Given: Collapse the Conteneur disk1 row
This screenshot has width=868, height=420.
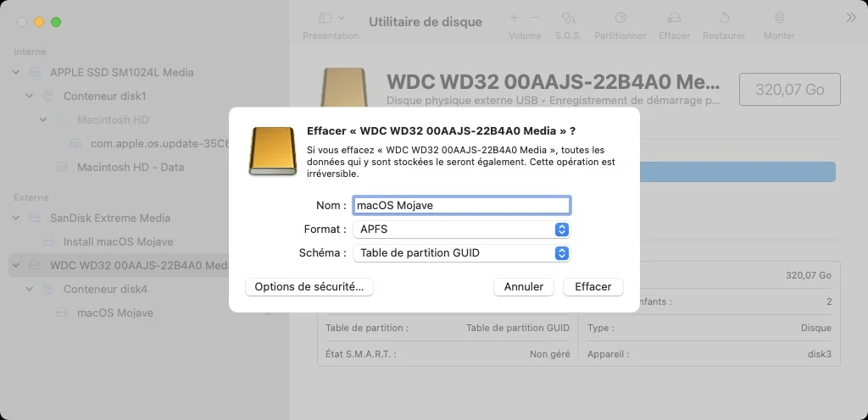Looking at the screenshot, I should click(30, 97).
